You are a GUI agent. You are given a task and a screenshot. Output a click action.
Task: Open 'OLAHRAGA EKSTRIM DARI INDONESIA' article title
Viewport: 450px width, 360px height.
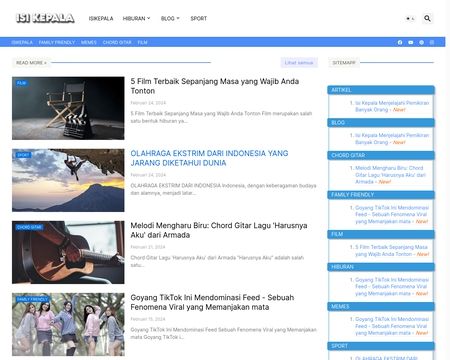click(x=209, y=158)
